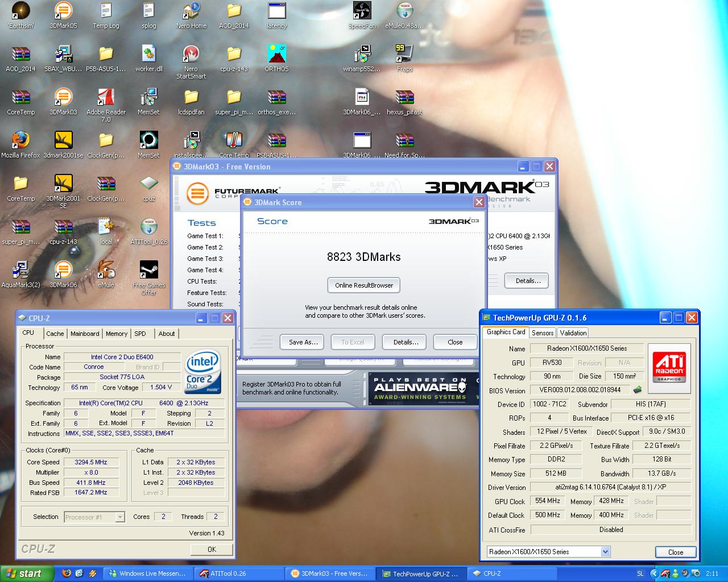Click the 8823 3DMarks score text

(364, 257)
